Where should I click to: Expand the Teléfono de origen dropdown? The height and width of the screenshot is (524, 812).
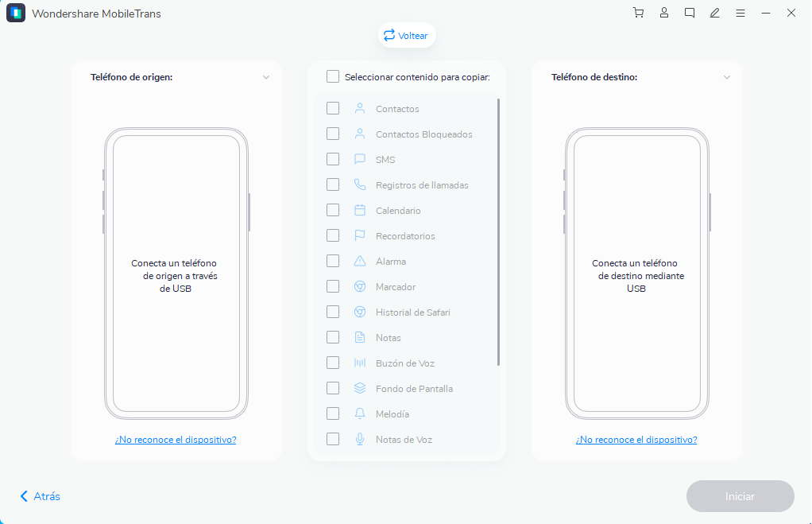point(266,77)
